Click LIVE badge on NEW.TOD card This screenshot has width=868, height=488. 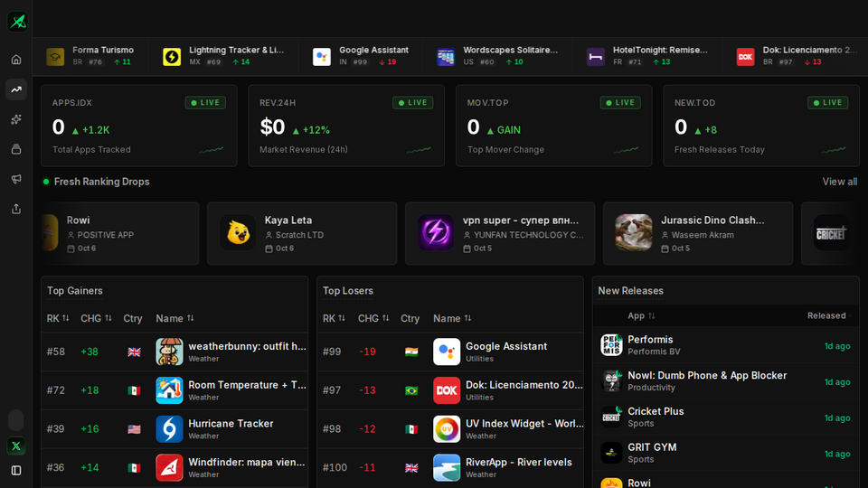click(828, 103)
